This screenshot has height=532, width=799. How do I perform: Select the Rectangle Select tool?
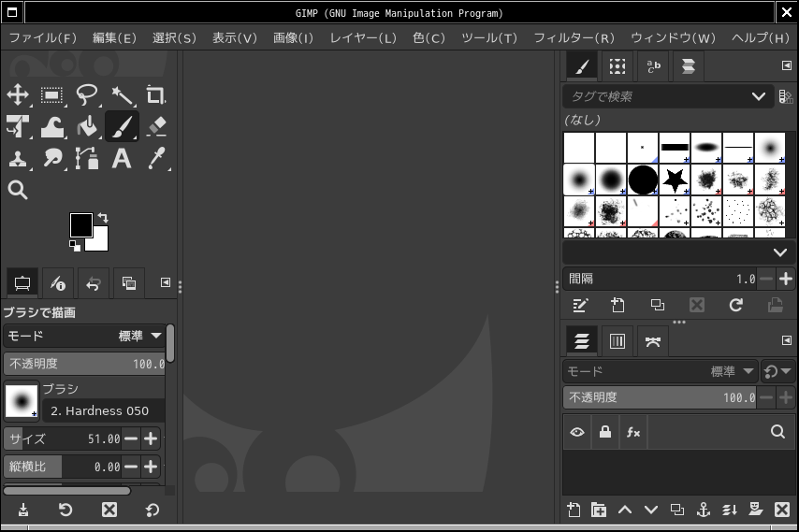[52, 94]
